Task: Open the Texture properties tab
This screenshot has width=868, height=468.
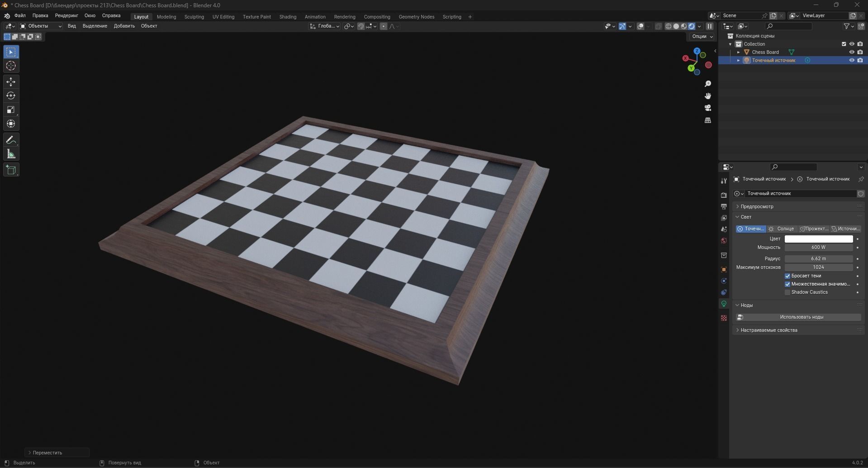Action: (x=724, y=318)
